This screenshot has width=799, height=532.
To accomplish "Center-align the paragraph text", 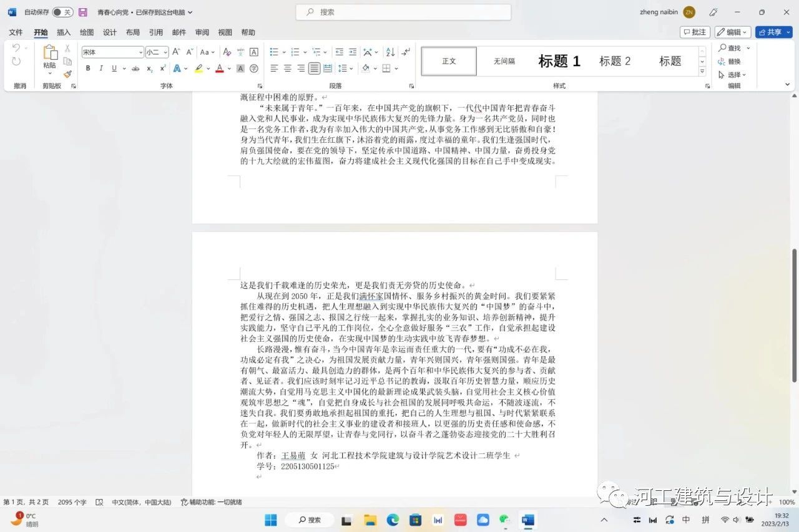I will 288,69.
